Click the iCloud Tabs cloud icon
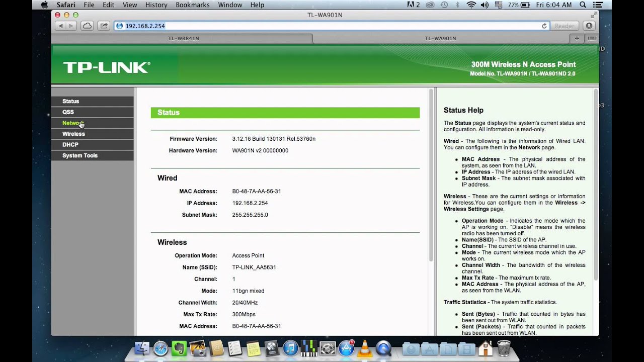The image size is (644, 362). (88, 26)
